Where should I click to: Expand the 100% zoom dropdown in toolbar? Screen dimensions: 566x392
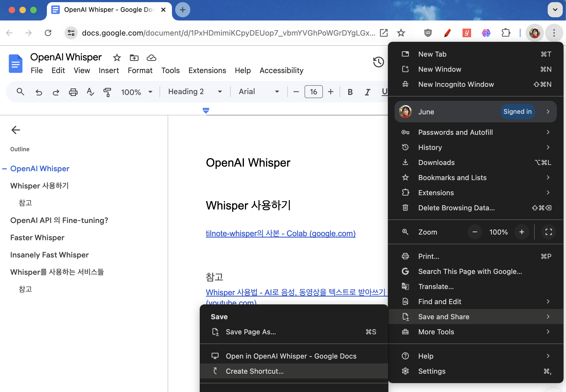(x=137, y=92)
